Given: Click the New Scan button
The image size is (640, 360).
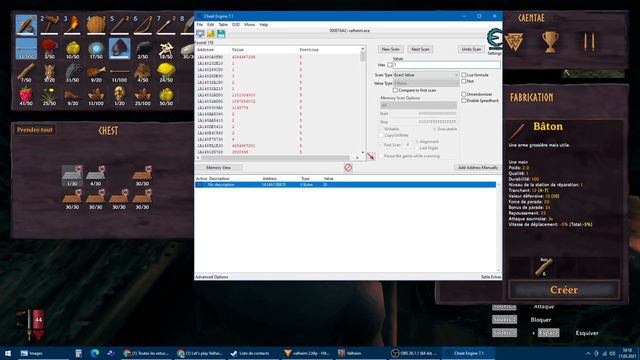Looking at the screenshot, I should tap(391, 49).
